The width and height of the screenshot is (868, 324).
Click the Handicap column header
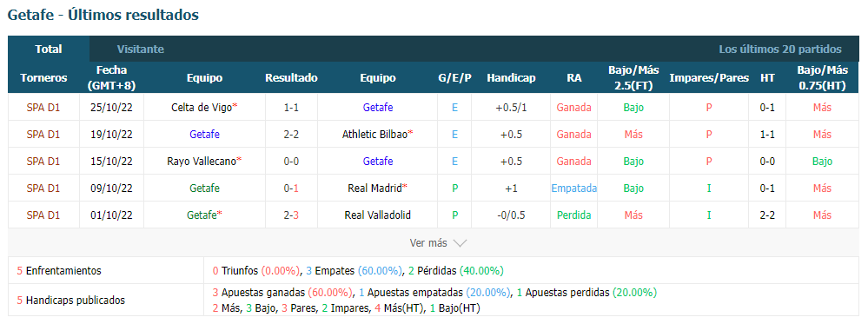(x=511, y=78)
